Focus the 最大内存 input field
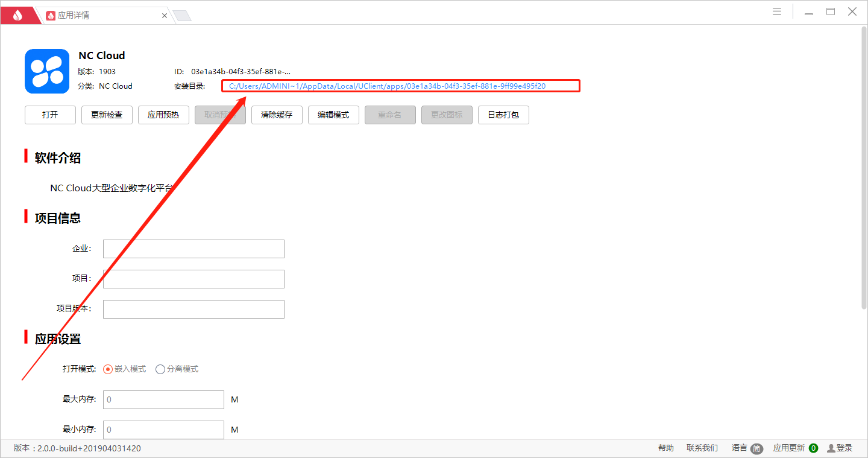 point(163,399)
